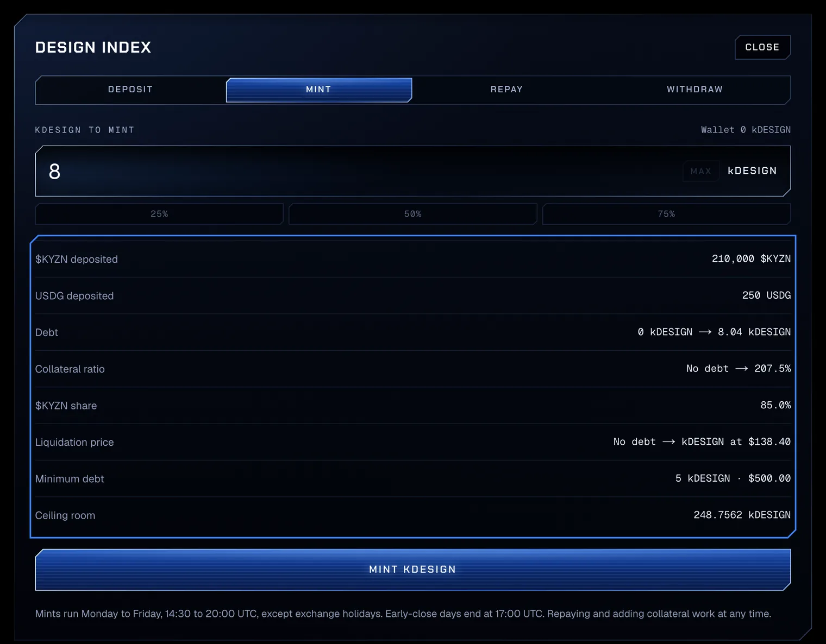
Task: Click the "Ceiling room" row label
Action: (x=65, y=516)
